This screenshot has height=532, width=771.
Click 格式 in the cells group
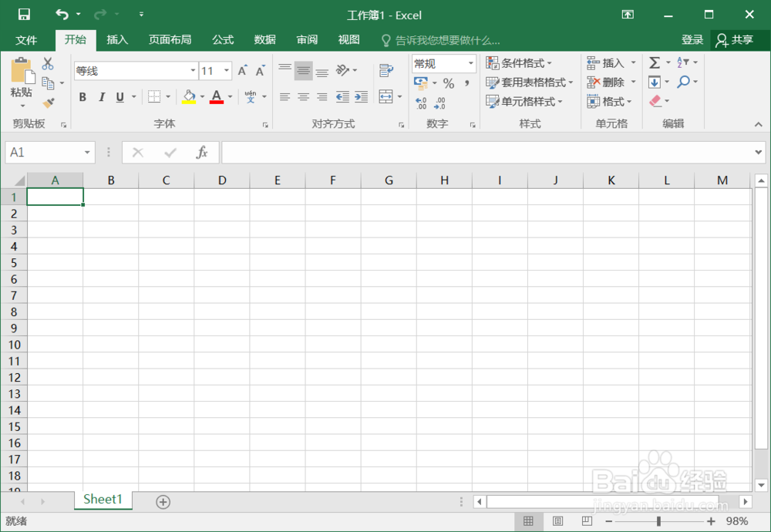pos(610,101)
